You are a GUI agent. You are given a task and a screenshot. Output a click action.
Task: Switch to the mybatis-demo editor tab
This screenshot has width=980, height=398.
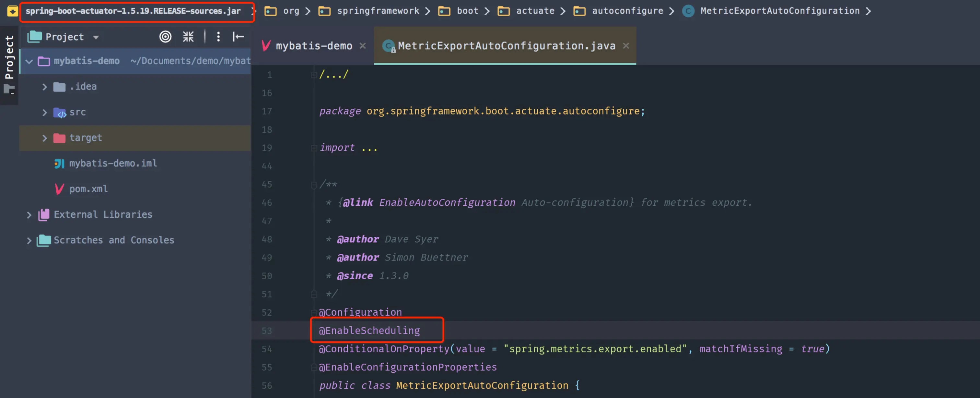point(313,46)
